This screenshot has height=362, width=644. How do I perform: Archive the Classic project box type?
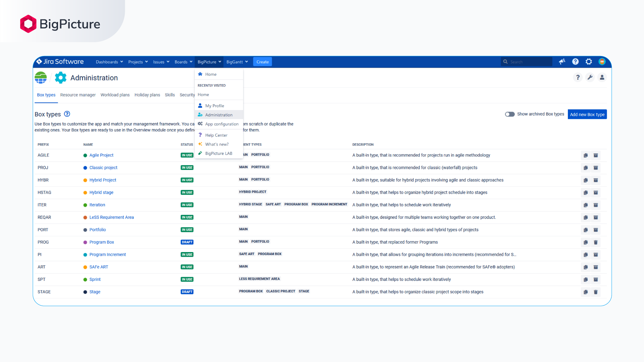point(596,168)
